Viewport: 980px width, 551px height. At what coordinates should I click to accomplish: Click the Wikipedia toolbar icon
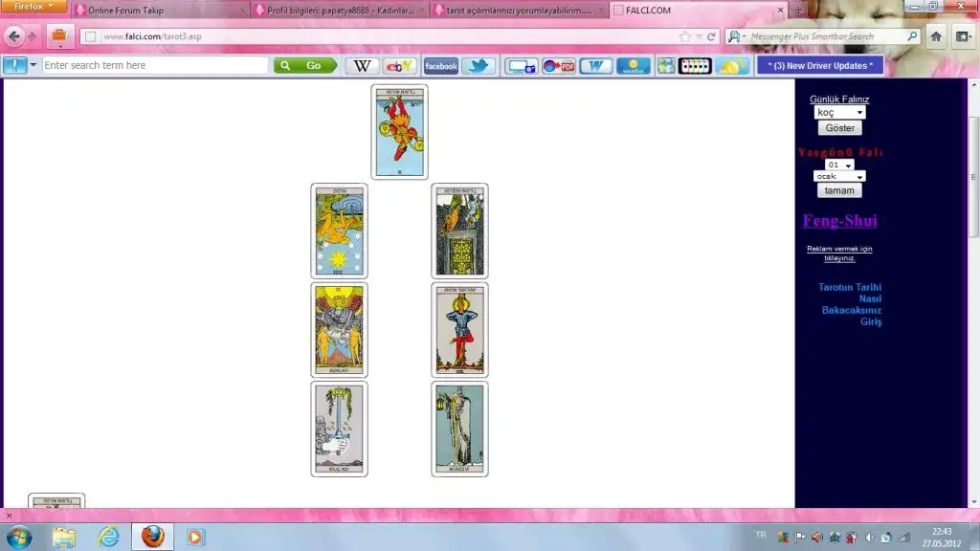[x=361, y=66]
